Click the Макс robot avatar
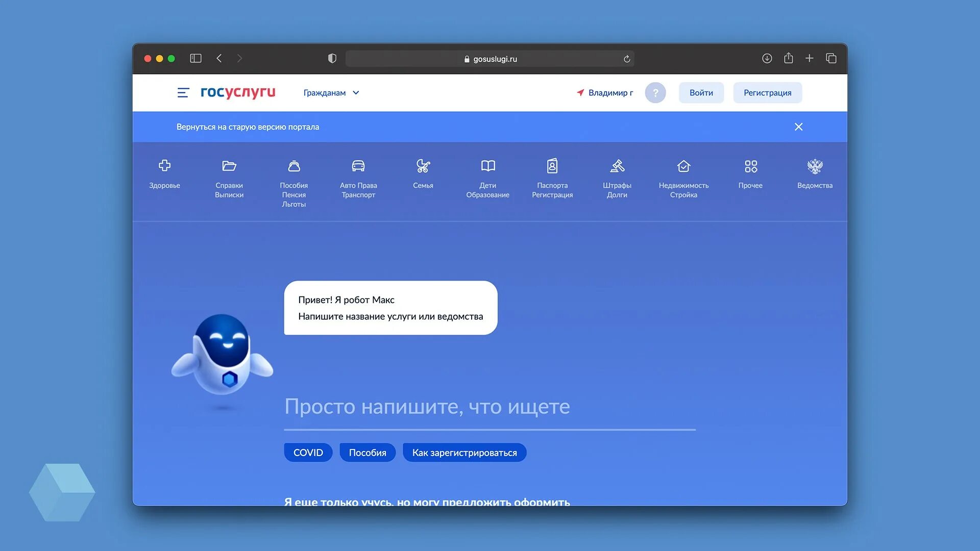 [x=223, y=355]
